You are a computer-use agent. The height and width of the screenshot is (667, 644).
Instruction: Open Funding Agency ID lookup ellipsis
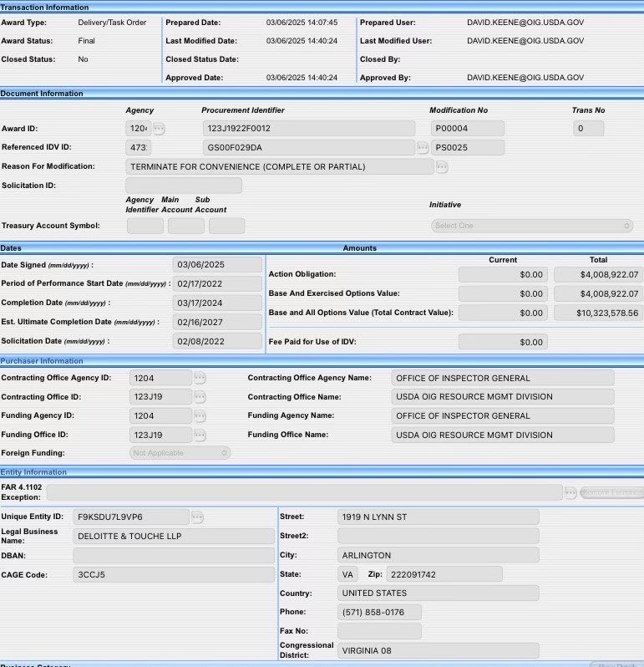click(200, 416)
